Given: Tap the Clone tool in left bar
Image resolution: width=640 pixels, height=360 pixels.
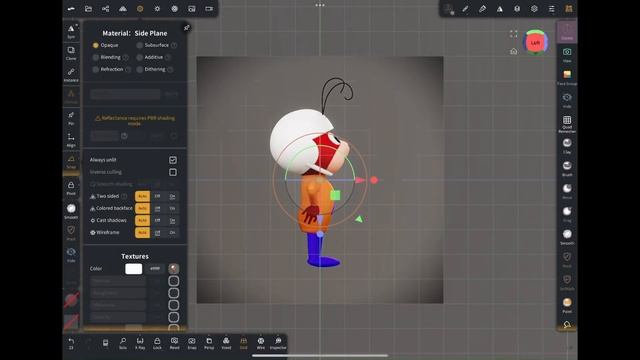Looking at the screenshot, I should click(71, 53).
